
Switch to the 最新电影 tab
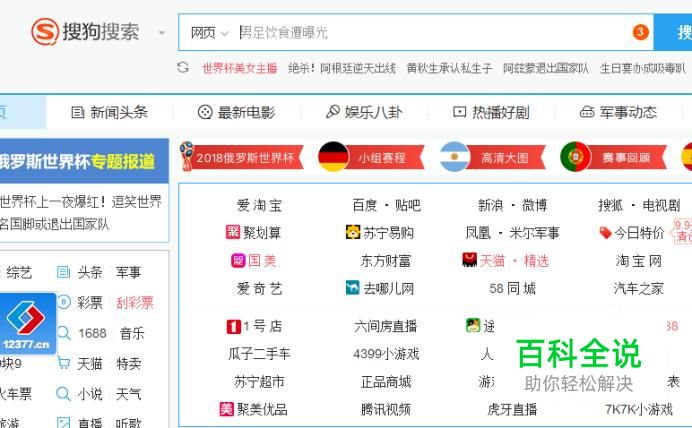[x=236, y=112]
